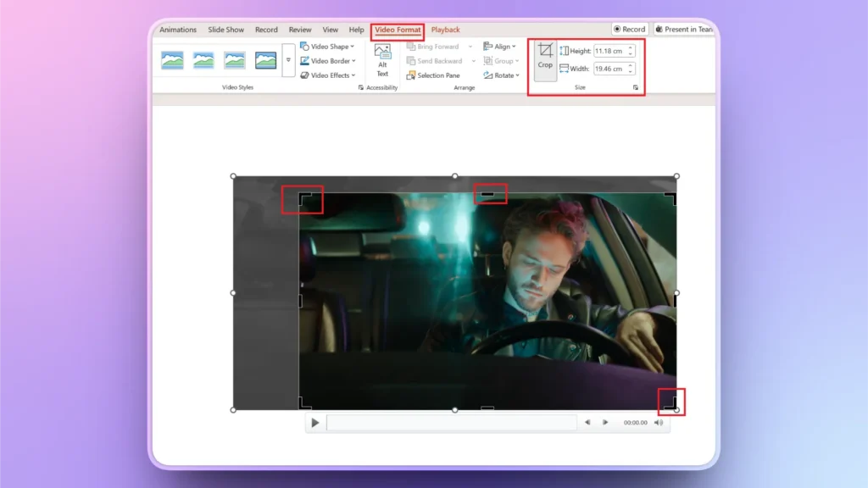Screen dimensions: 868x488
Task: Open the Size dialog launcher
Action: (636, 87)
